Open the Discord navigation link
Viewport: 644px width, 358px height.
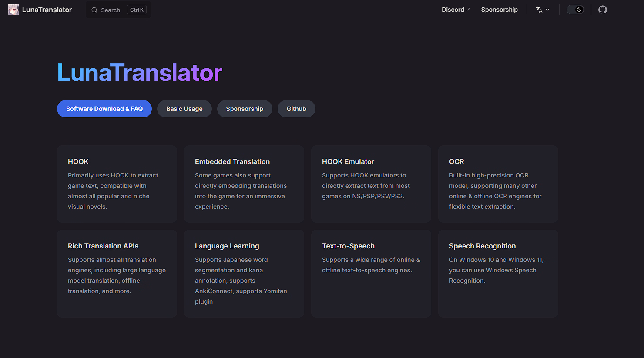tap(453, 10)
